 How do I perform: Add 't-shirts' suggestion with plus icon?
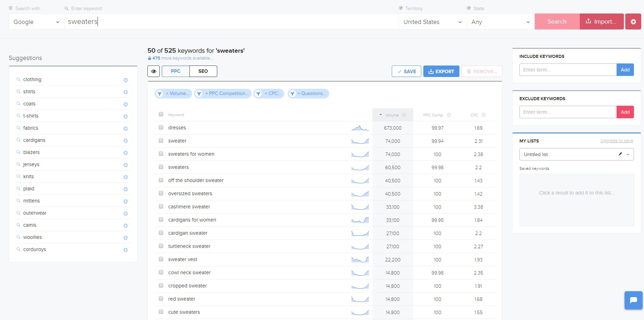point(126,116)
